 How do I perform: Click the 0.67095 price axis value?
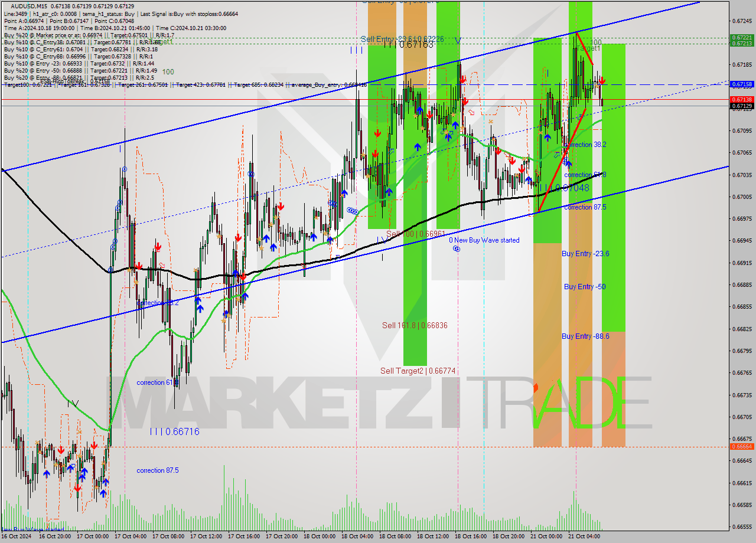click(741, 130)
